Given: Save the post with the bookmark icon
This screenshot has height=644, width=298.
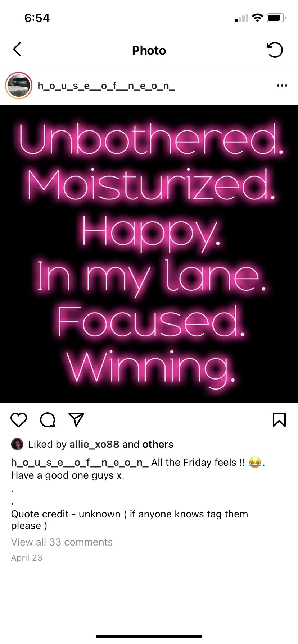Looking at the screenshot, I should 279,419.
